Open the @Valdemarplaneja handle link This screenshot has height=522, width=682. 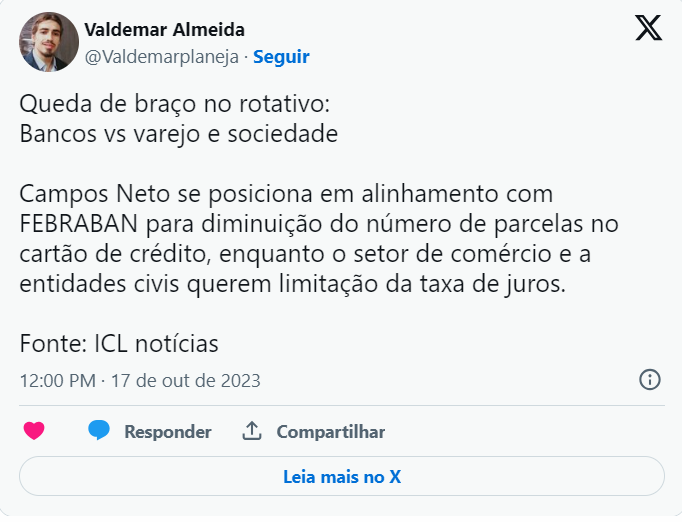(x=162, y=57)
